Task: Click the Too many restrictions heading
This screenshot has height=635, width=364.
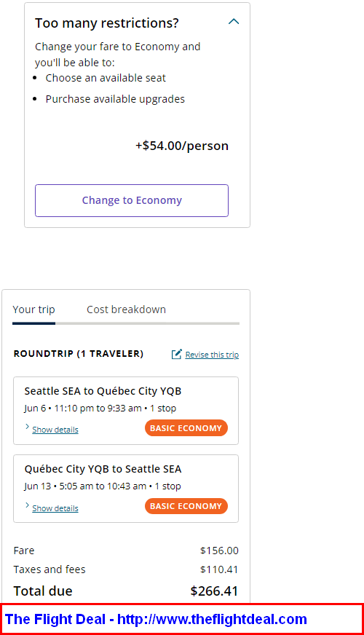Action: click(107, 23)
